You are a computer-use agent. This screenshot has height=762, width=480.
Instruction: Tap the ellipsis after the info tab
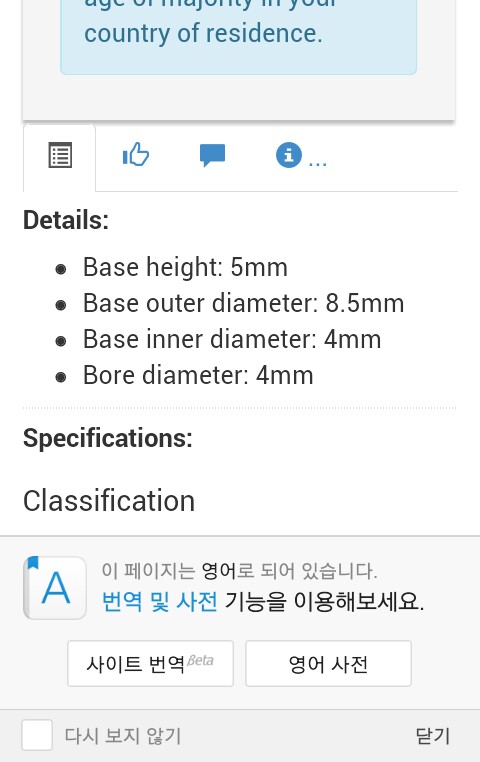(318, 164)
